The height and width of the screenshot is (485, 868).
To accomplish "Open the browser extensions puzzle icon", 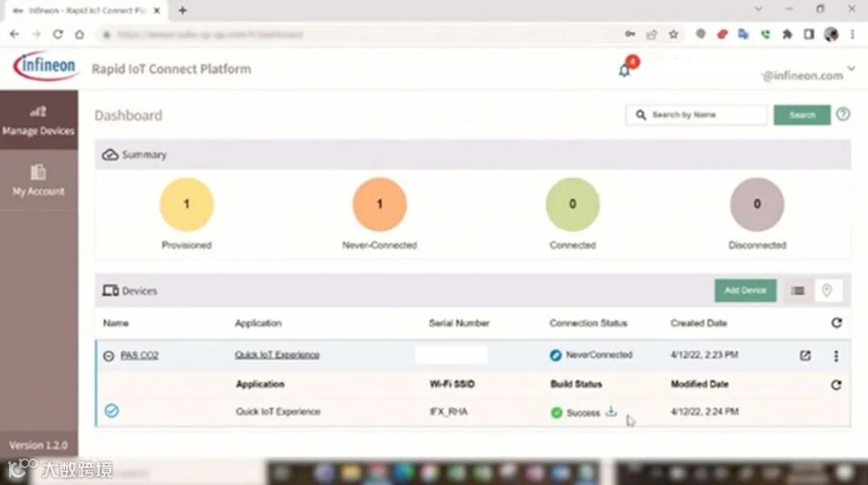I will (787, 35).
